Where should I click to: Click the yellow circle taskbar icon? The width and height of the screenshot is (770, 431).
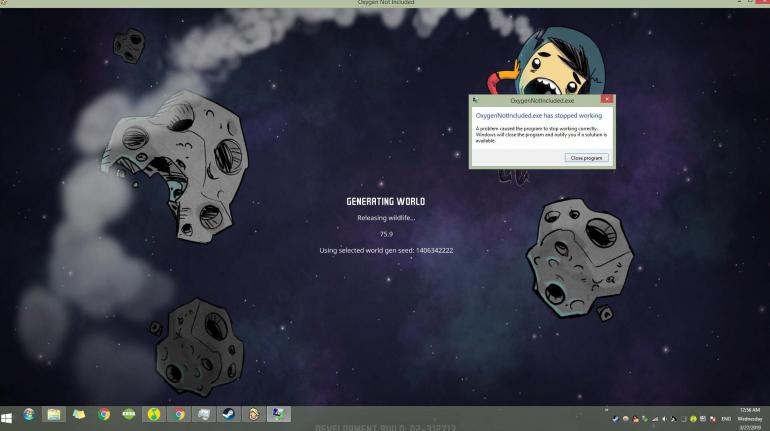[x=154, y=415]
